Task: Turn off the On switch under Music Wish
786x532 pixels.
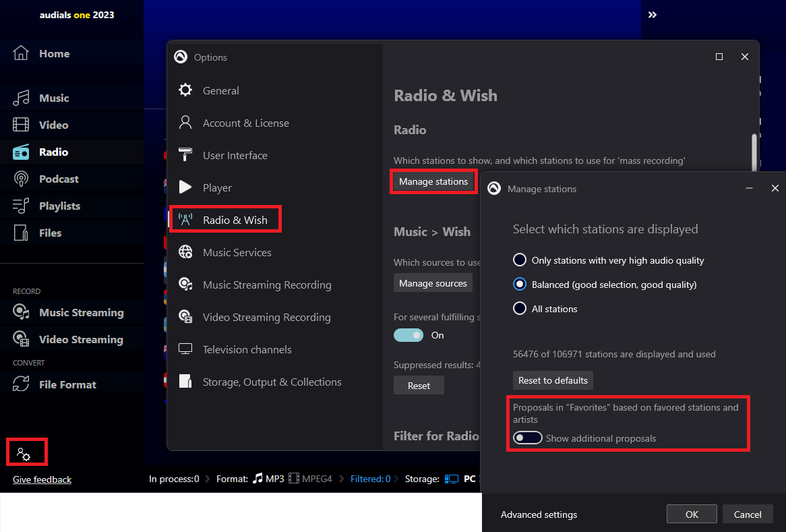Action: 409,335
